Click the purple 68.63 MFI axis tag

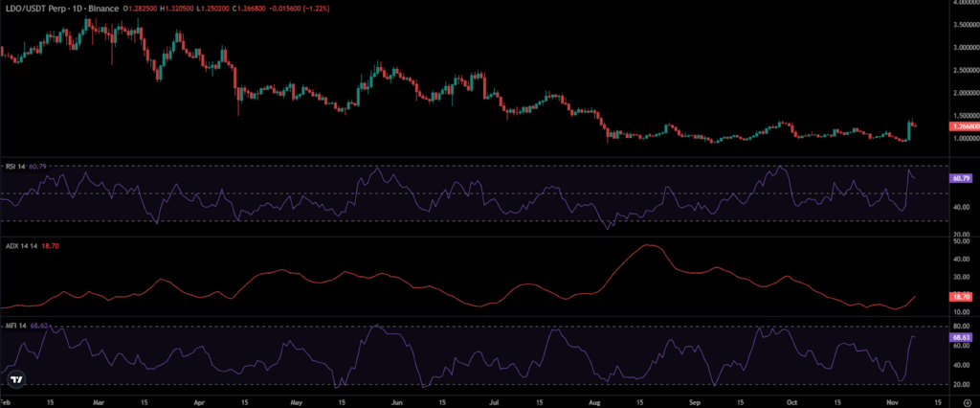[960, 337]
